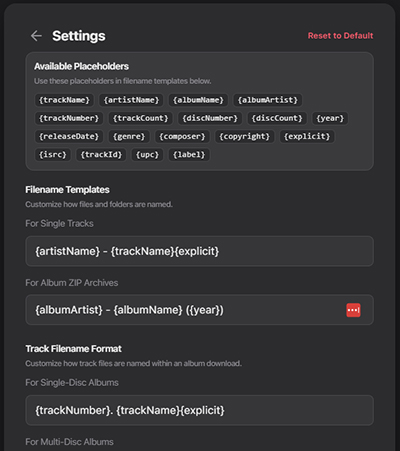
Task: Select the {composer} placeholder chip
Action: 182,136
